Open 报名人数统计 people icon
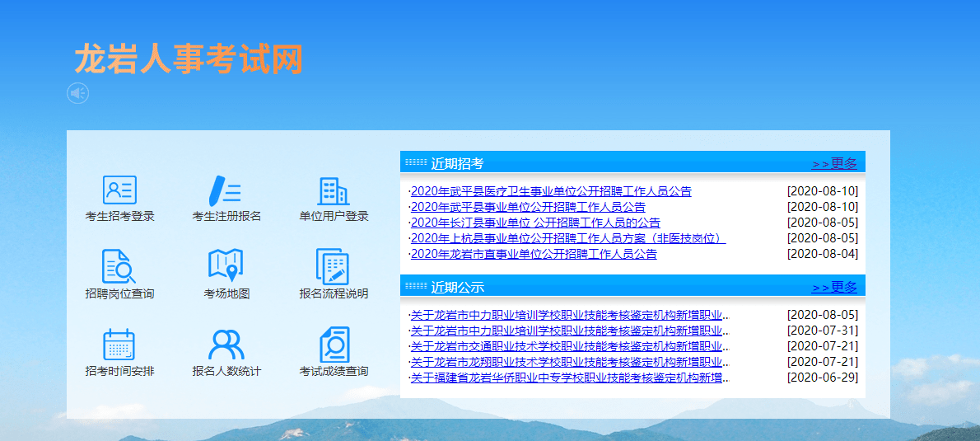 pos(226,344)
